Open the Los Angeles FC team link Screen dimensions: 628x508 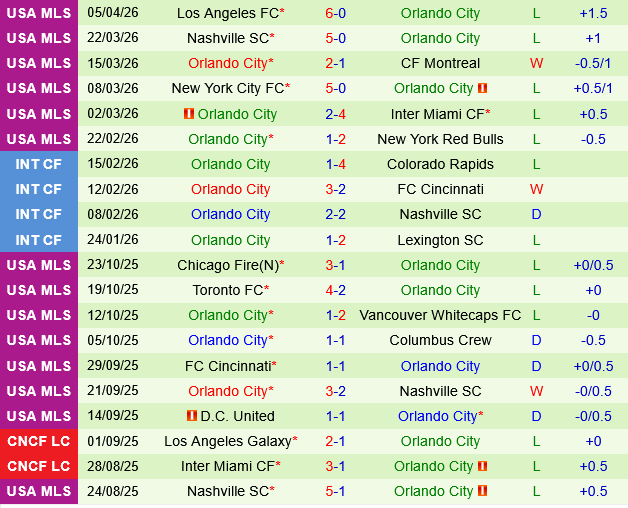tap(228, 13)
